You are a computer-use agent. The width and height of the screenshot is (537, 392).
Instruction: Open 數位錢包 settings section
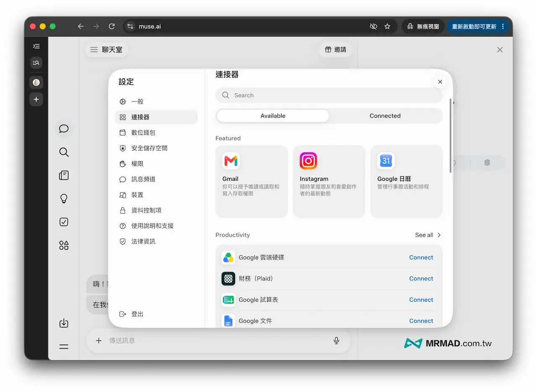pyautogui.click(x=156, y=133)
